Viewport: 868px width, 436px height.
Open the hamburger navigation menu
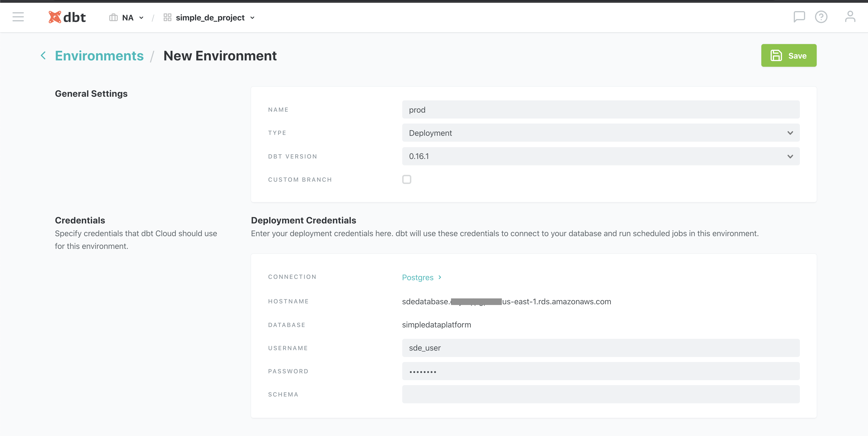click(x=18, y=17)
